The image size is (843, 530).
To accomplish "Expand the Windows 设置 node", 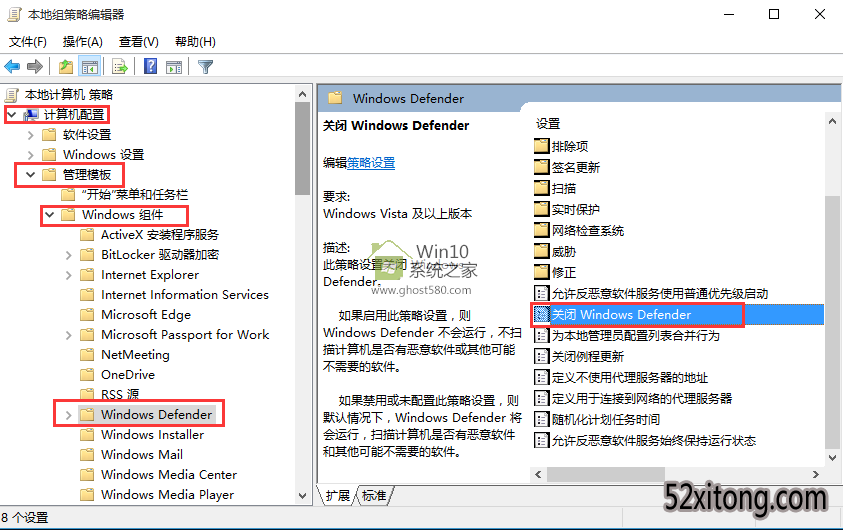I will (31, 155).
